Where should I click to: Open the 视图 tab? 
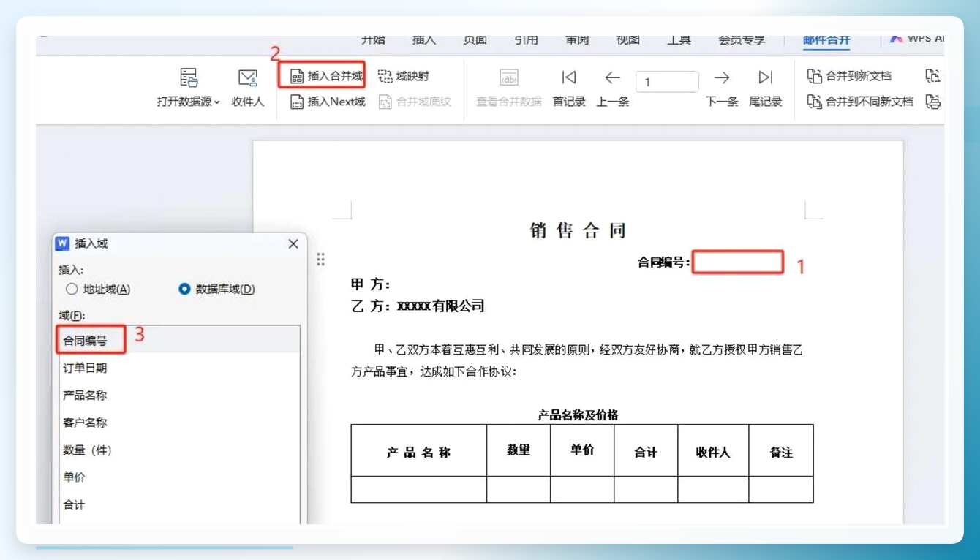tap(627, 39)
